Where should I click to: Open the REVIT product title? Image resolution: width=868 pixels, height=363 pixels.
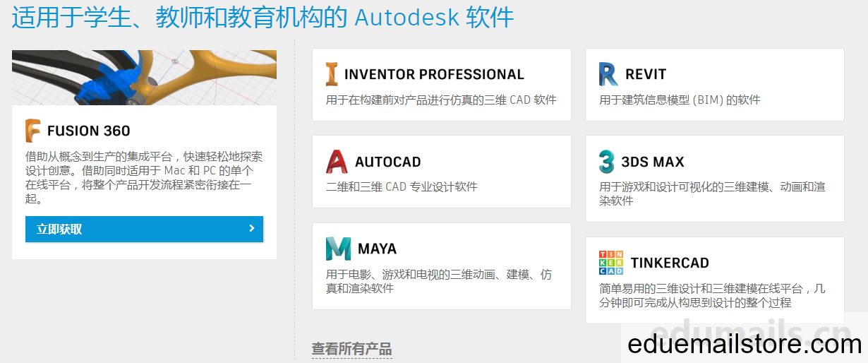pos(646,74)
